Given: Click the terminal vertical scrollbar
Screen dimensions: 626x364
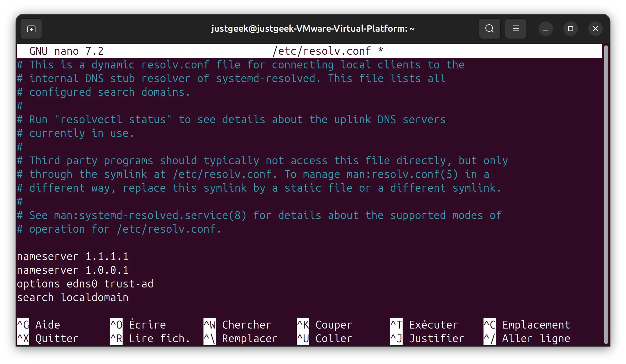Looking at the screenshot, I should click(606, 194).
